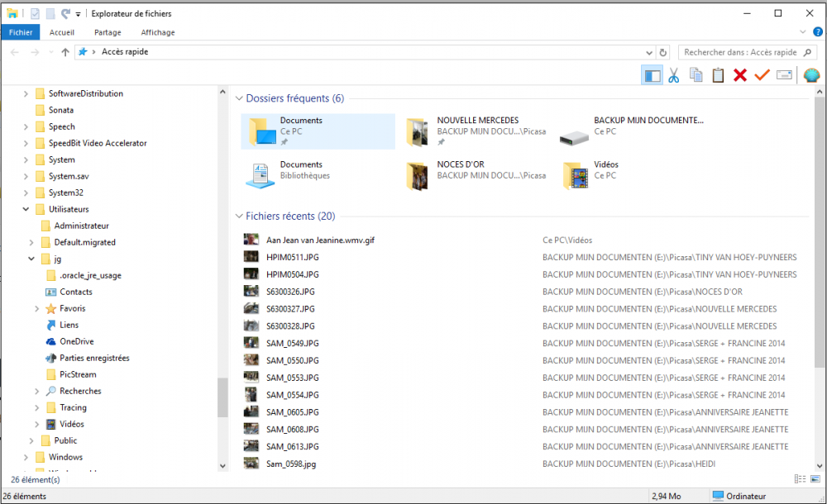Viewport: 827px width, 504px height.
Task: Open the Fichier menu
Action: [x=20, y=32]
